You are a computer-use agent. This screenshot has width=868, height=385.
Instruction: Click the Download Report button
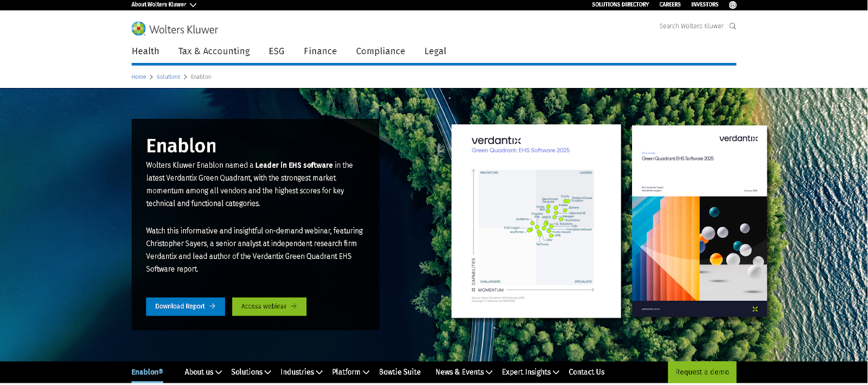pyautogui.click(x=186, y=306)
